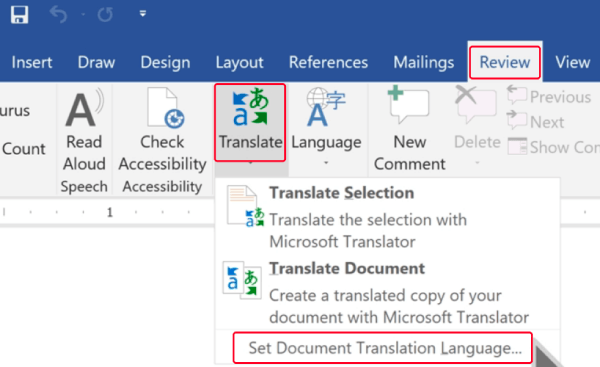
Task: Go to the References tab
Action: [328, 62]
